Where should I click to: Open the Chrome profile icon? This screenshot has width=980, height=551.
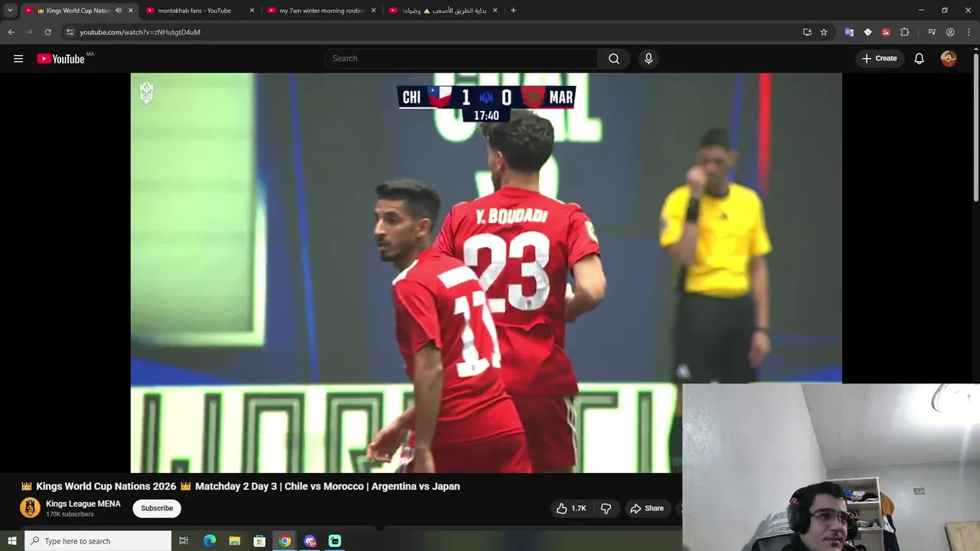(950, 32)
